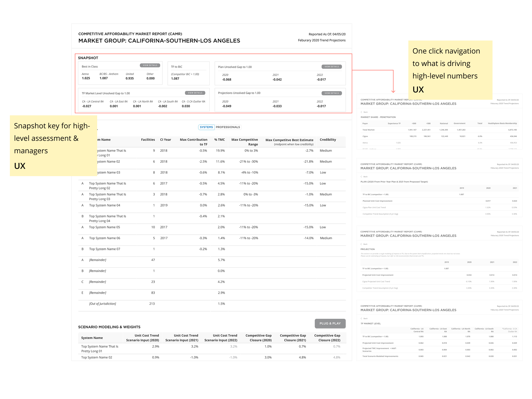Open View Details for Plan Unsolved Gap
Screen dimensions: 532x399
click(331, 67)
